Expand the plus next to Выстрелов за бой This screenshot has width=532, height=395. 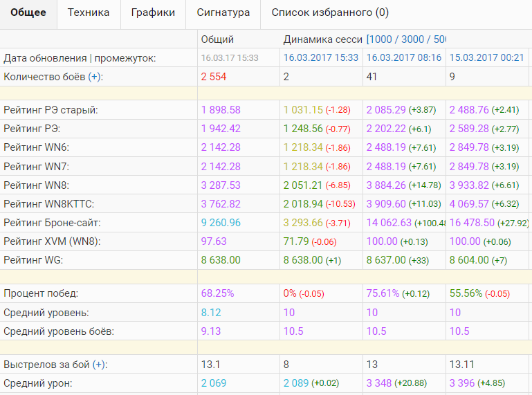point(99,365)
